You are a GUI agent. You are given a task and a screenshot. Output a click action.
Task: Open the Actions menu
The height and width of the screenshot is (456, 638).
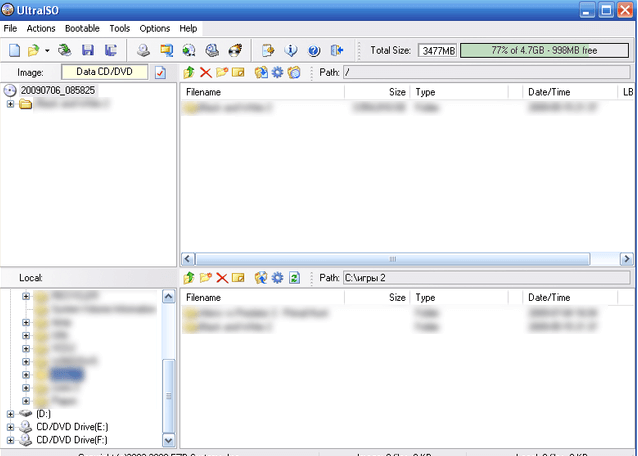click(x=41, y=28)
